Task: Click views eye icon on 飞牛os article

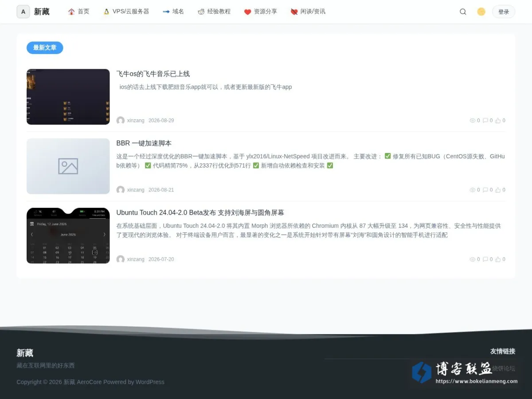Action: 473,121
